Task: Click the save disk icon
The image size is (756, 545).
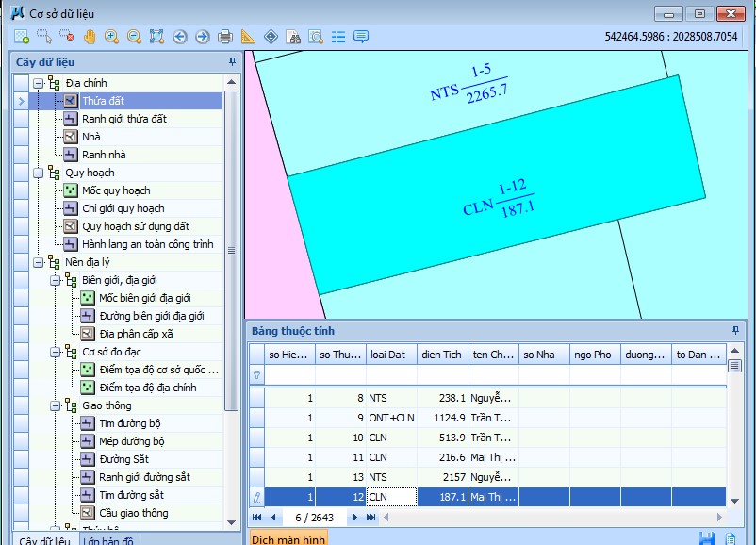Action: 706,538
